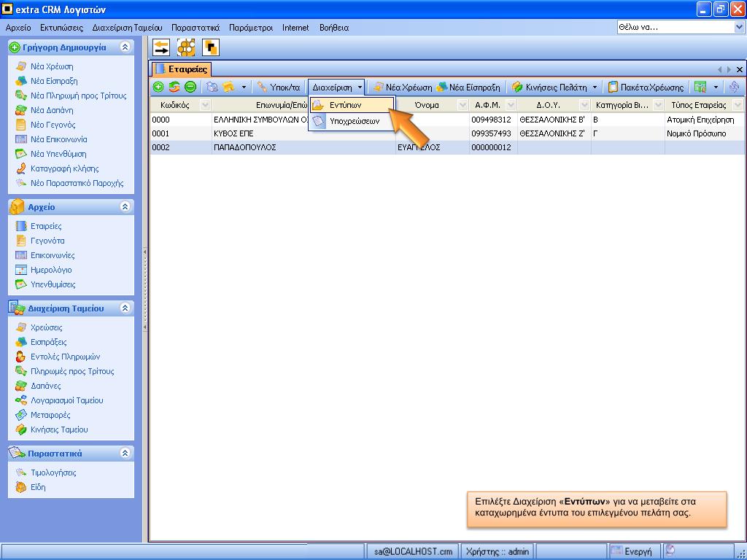
Task: Click the sa@LOCALHOST.crm status bar entry
Action: coord(413,551)
